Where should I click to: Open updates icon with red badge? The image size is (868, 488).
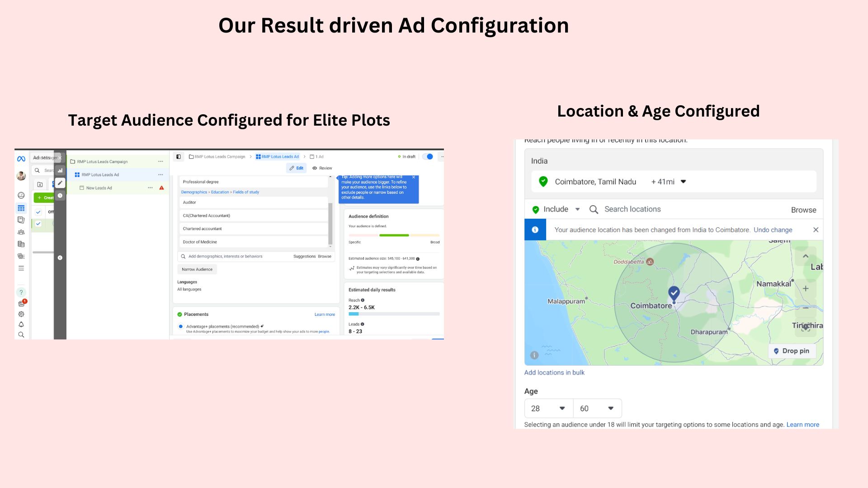point(22,303)
